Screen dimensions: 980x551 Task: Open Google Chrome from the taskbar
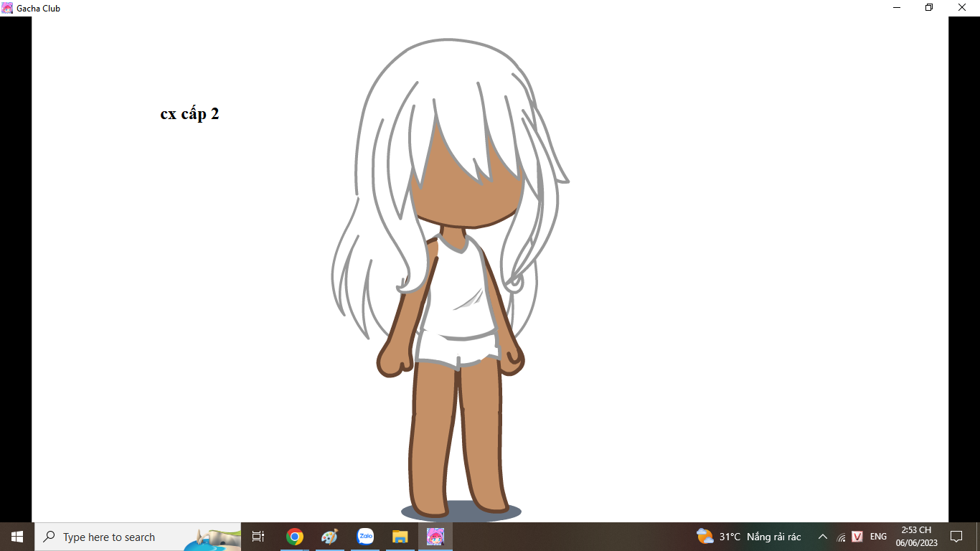[294, 537]
